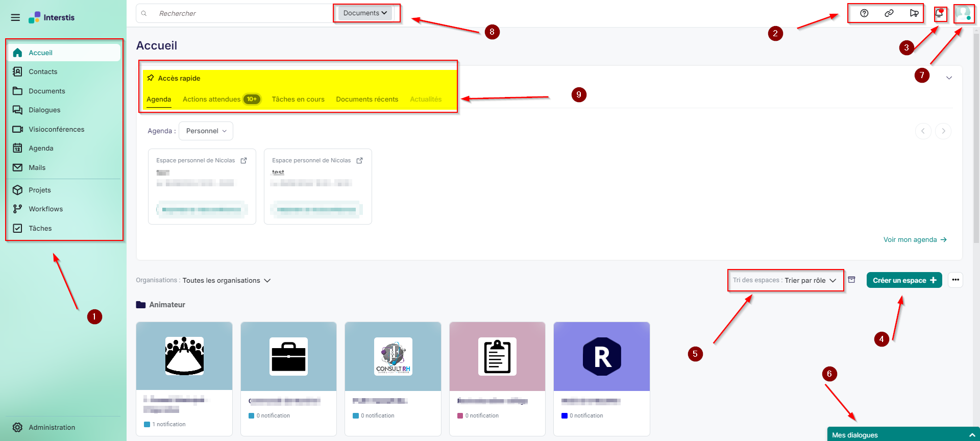Open the help question mark icon
Viewport: 980px width, 441px height.
click(864, 13)
